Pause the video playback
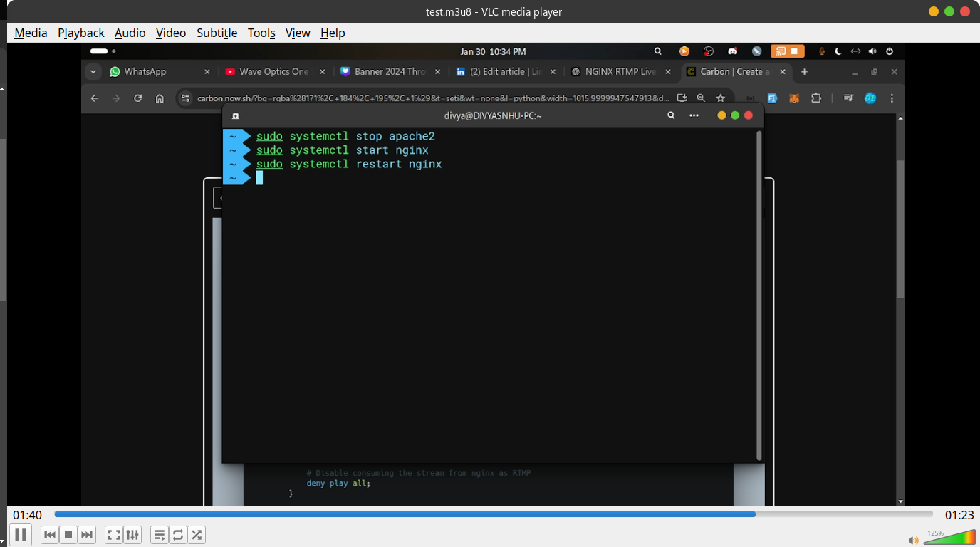 tap(21, 534)
